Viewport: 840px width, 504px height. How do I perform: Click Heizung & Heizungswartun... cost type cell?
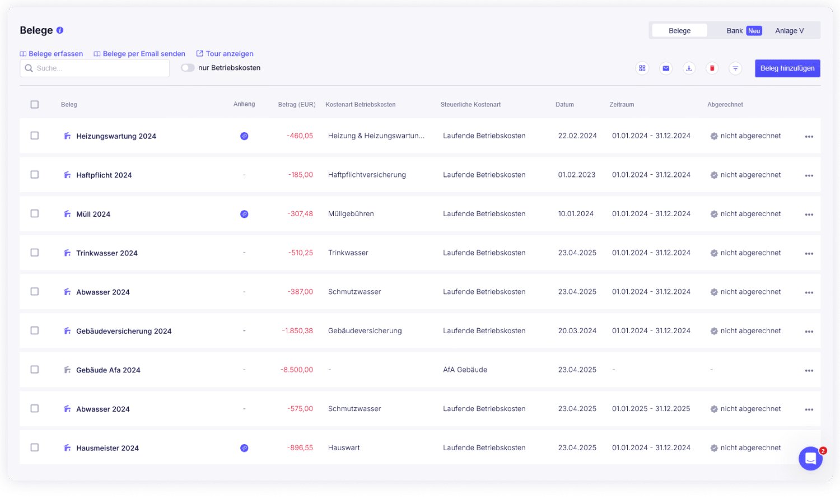coord(376,136)
